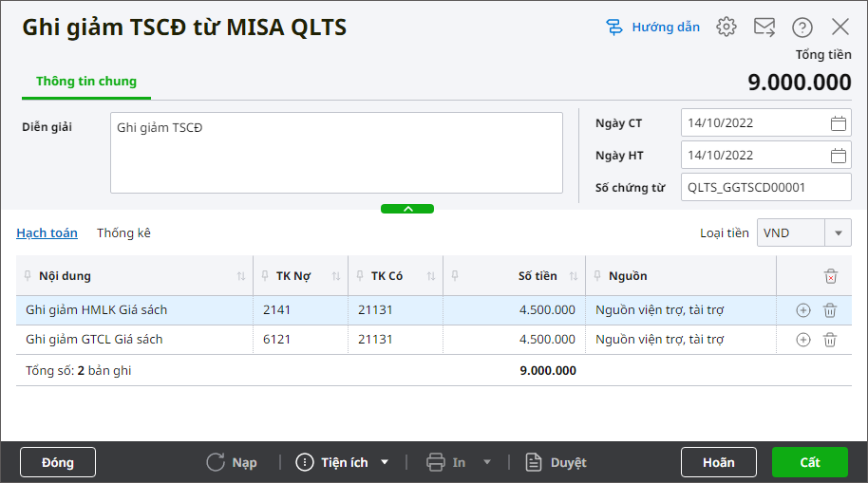Switch to the Thống kê tab
The image size is (868, 483).
click(123, 232)
